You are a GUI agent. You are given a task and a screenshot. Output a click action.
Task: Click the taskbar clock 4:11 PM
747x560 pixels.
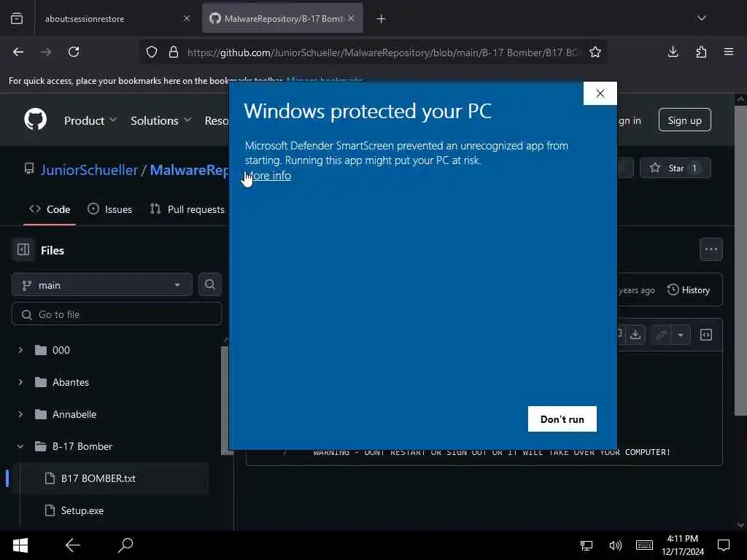pos(682,545)
